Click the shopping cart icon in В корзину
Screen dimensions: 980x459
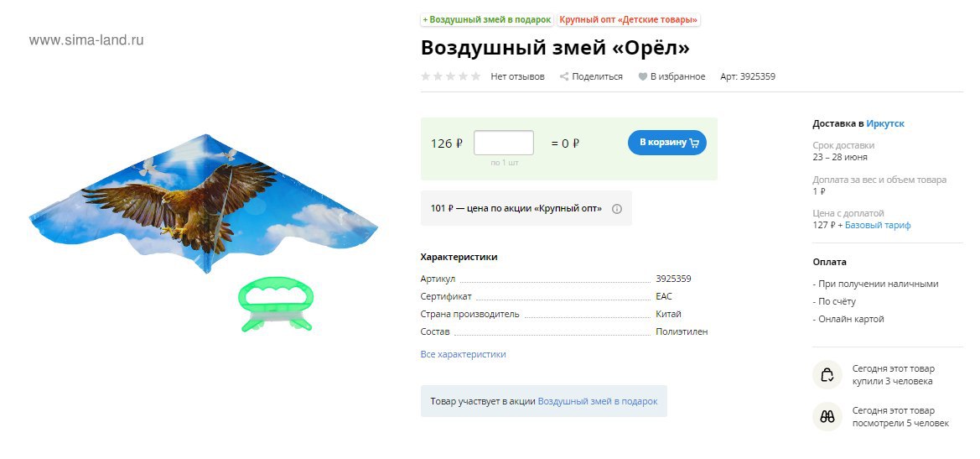(694, 143)
